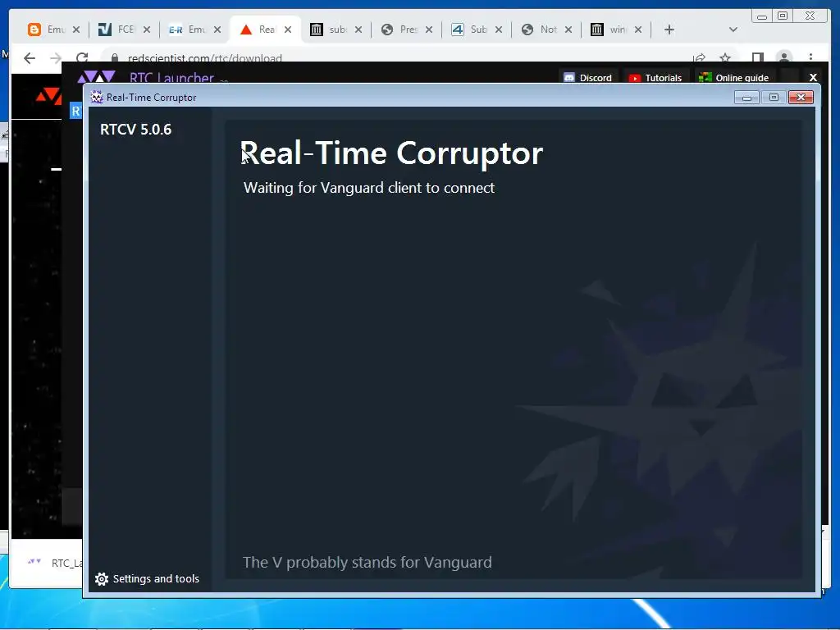The image size is (840, 630).
Task: Bookmark this page with the star icon
Action: coord(725,58)
